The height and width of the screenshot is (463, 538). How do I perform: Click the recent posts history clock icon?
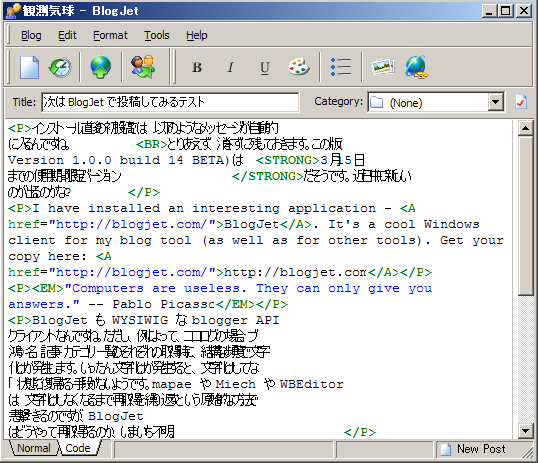point(60,67)
